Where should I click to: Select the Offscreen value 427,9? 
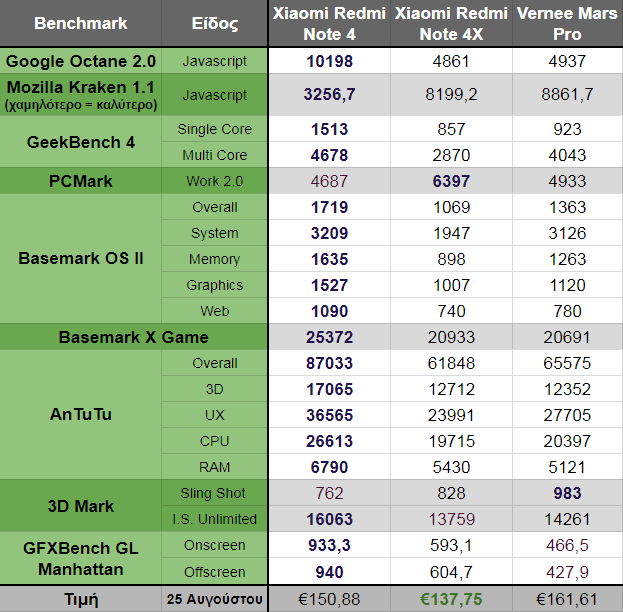coord(567,571)
